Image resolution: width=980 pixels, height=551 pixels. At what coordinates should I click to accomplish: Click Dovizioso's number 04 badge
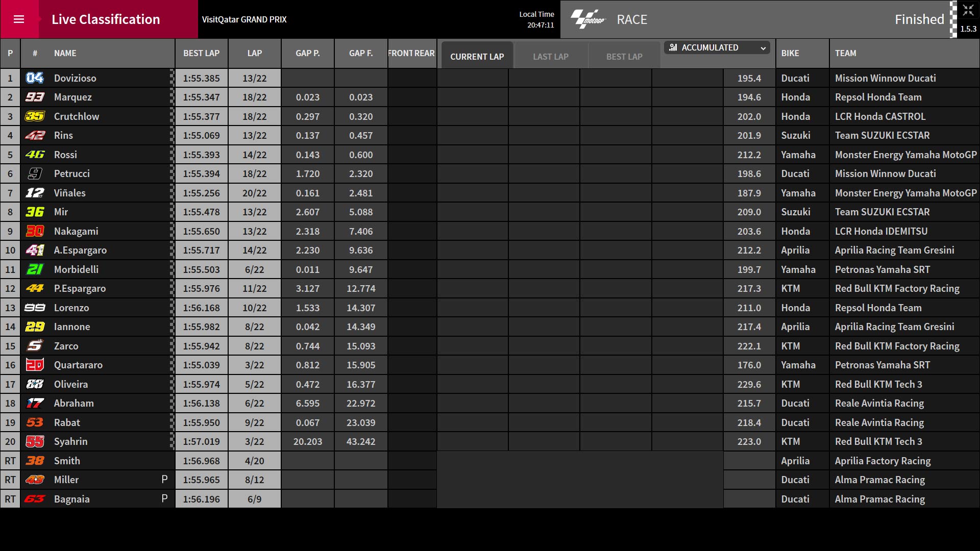click(35, 78)
